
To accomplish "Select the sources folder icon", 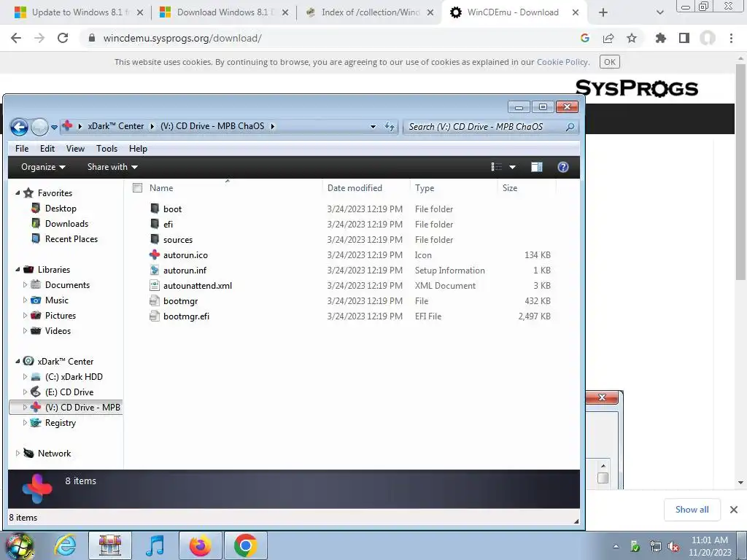I will click(x=155, y=239).
